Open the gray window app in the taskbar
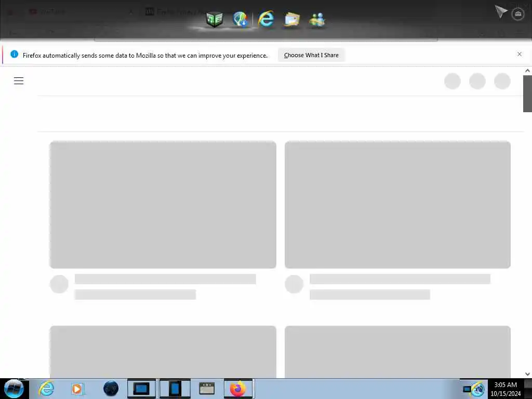 coord(207,389)
